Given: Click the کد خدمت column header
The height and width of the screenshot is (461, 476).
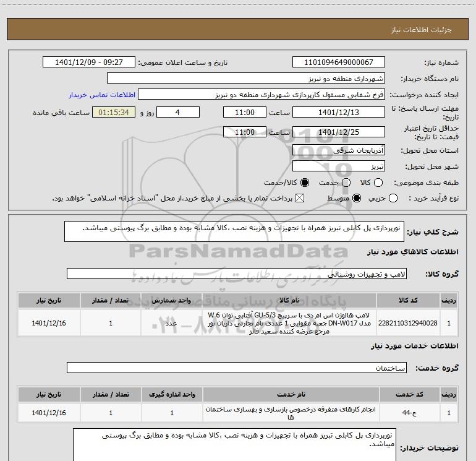Looking at the screenshot, I should tap(409, 394).
